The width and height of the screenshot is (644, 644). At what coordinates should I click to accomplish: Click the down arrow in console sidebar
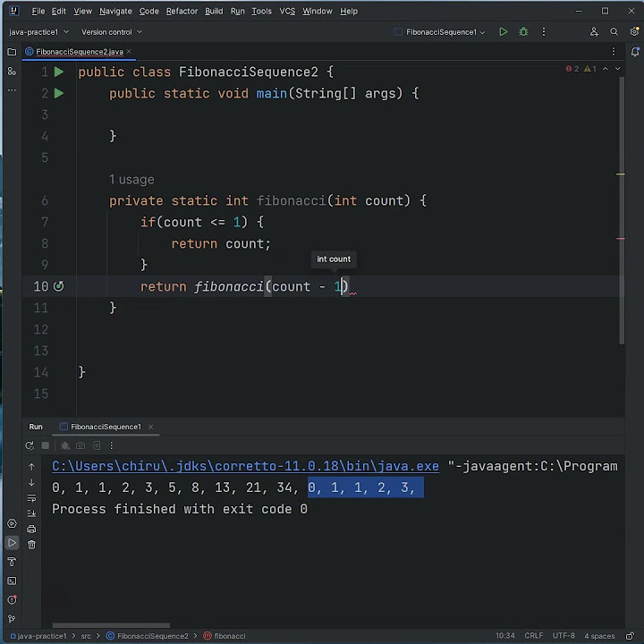click(31, 483)
